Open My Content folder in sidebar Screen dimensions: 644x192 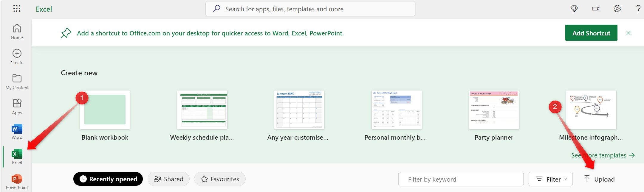click(17, 82)
